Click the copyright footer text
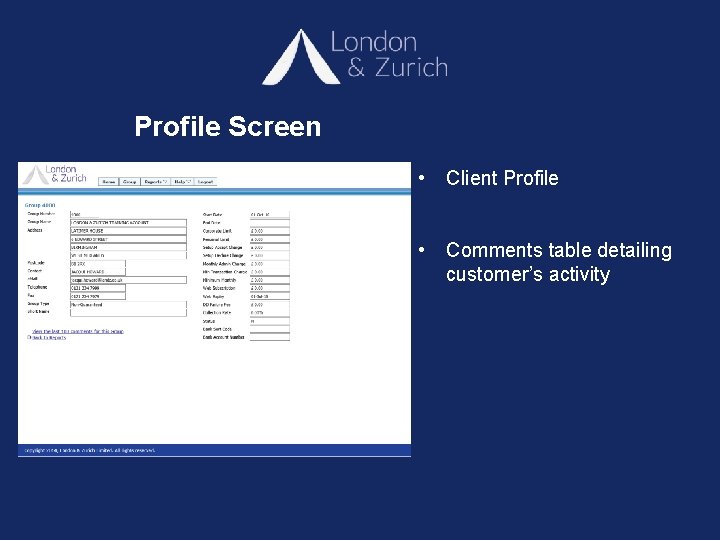This screenshot has height=540, width=720. pyautogui.click(x=90, y=450)
